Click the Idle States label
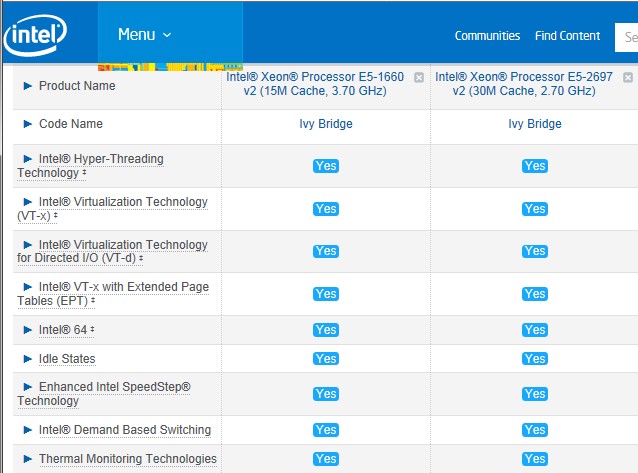This screenshot has height=473, width=638. [67, 359]
